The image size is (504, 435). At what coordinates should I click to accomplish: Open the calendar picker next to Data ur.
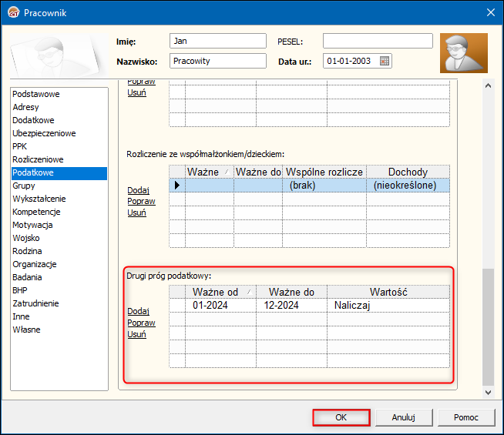[x=384, y=61]
